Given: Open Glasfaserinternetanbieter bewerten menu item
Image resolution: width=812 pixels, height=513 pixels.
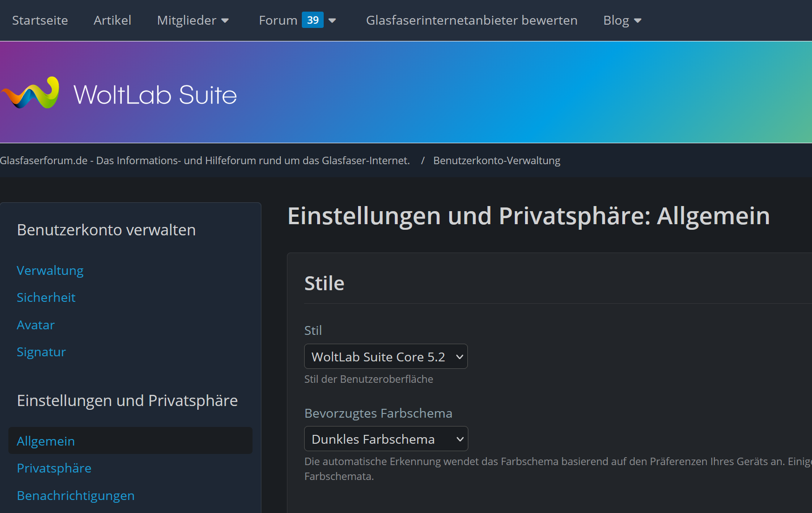Looking at the screenshot, I should tap(472, 20).
